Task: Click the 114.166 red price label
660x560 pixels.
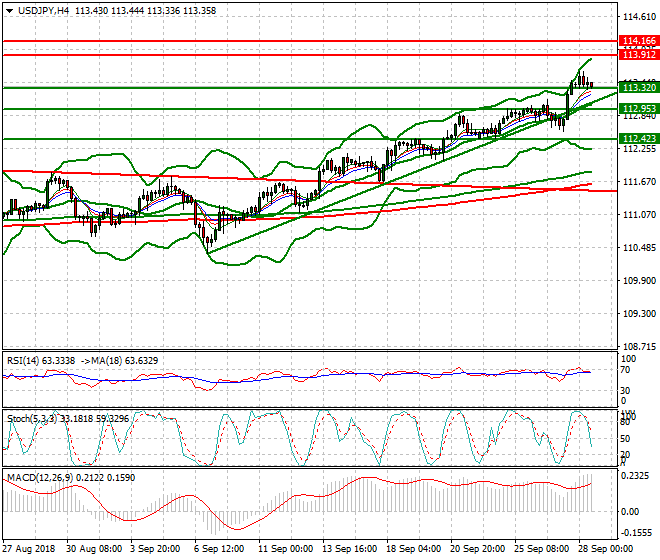Action: (x=639, y=41)
